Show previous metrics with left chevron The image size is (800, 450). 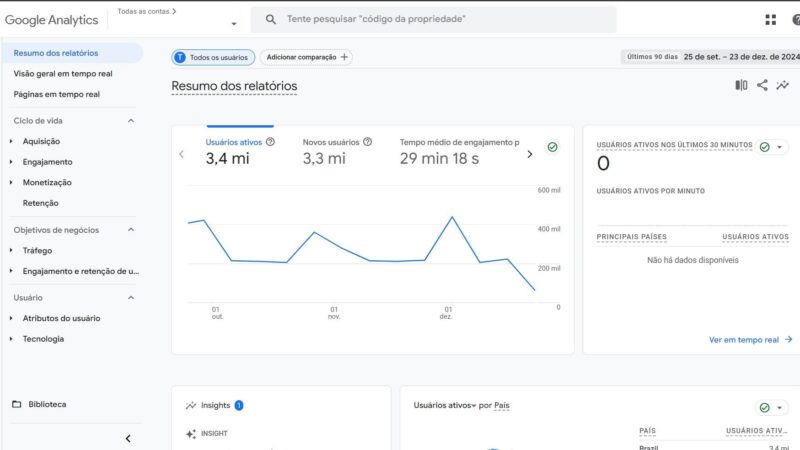click(182, 154)
